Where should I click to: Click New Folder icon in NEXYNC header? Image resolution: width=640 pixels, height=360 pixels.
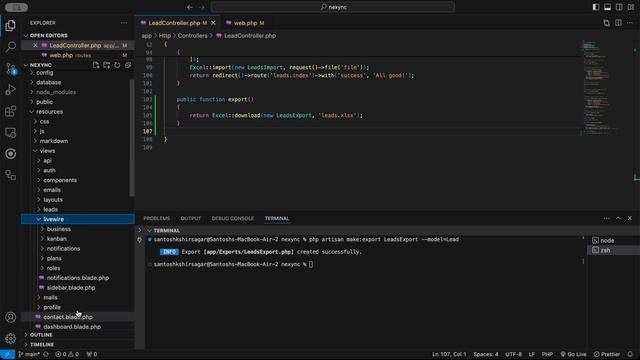coord(107,65)
